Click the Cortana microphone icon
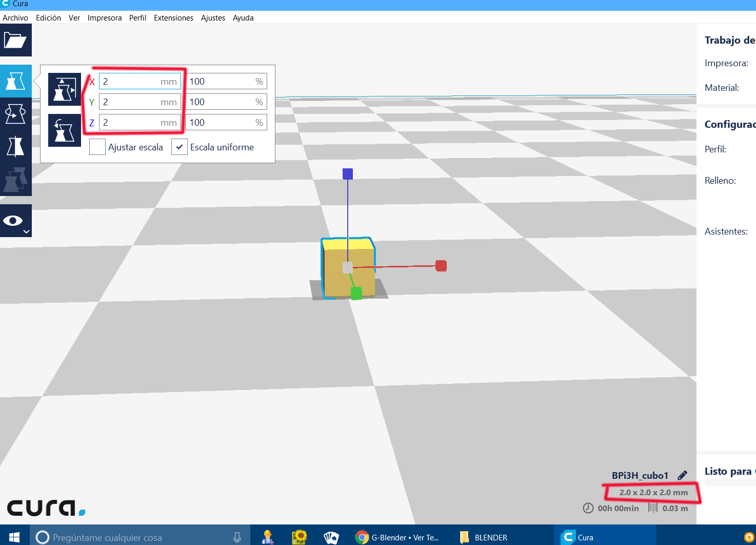Screen dimensions: 756x545 (x=237, y=537)
